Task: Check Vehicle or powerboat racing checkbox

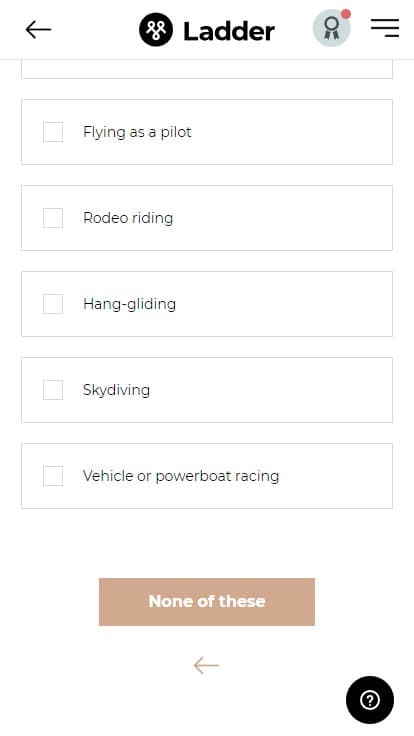Action: pyautogui.click(x=53, y=475)
